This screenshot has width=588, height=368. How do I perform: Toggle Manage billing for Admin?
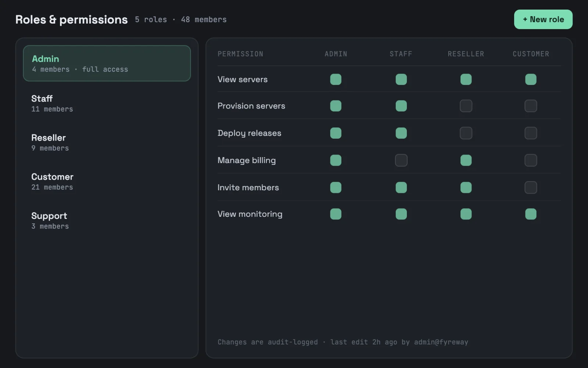click(x=336, y=160)
